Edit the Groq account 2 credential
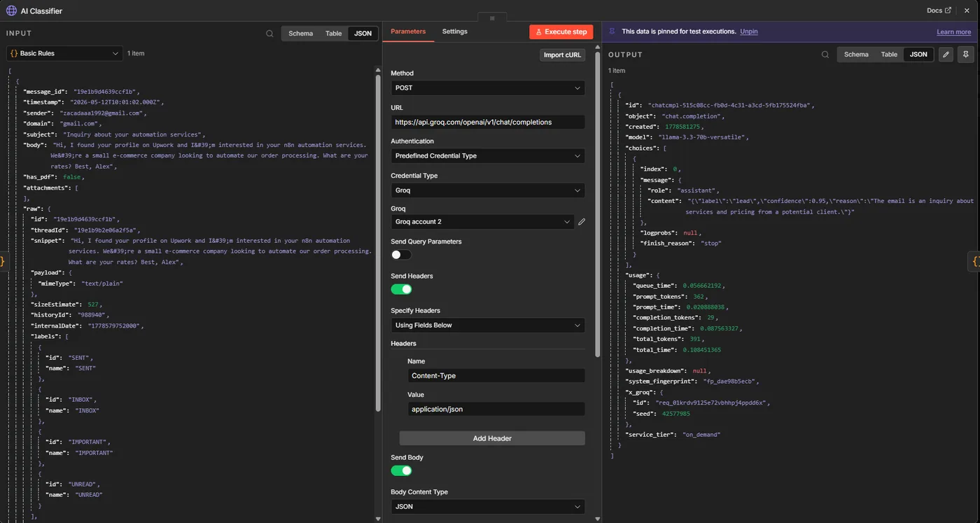 (582, 222)
